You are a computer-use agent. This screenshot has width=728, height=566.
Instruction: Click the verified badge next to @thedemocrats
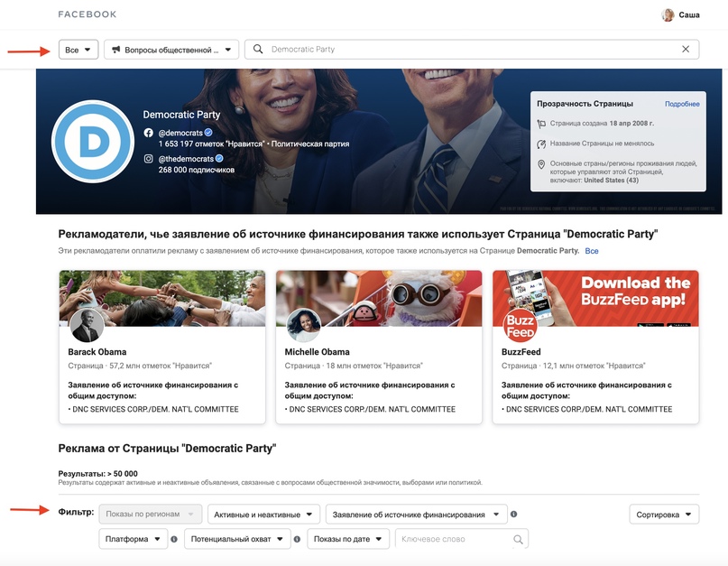tap(219, 159)
